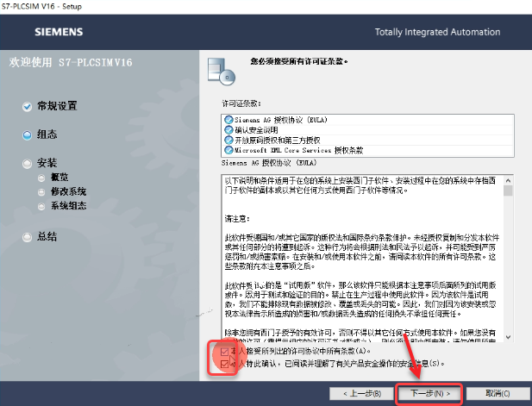This screenshot has height=406, width=532.
Task: Click the 下一步(N) next button
Action: [x=430, y=393]
